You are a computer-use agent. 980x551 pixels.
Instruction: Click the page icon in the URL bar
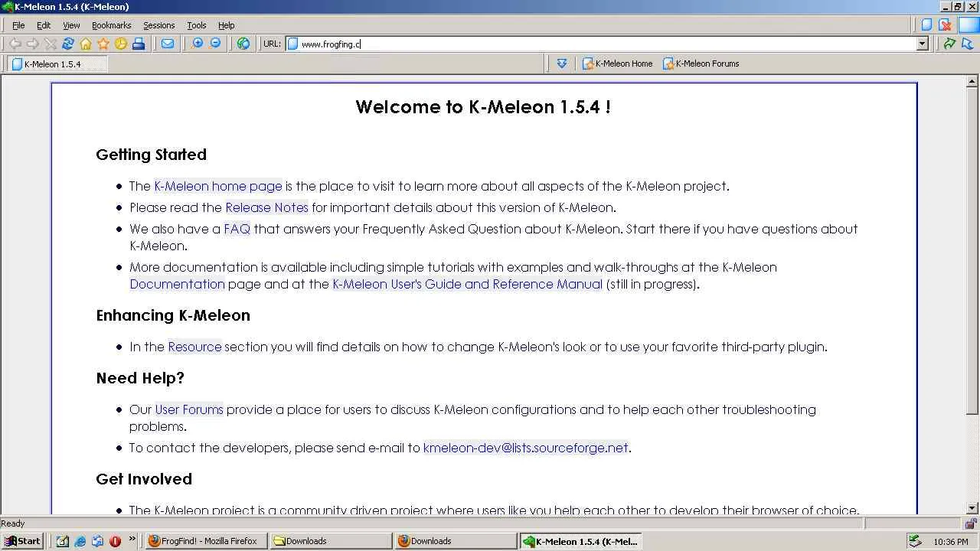292,44
